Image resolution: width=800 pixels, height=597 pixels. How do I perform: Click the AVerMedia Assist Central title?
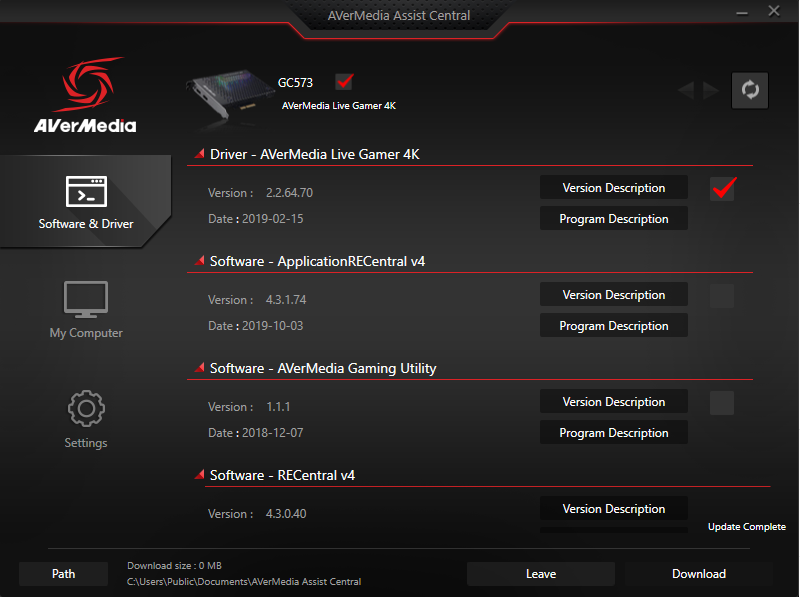[x=399, y=16]
